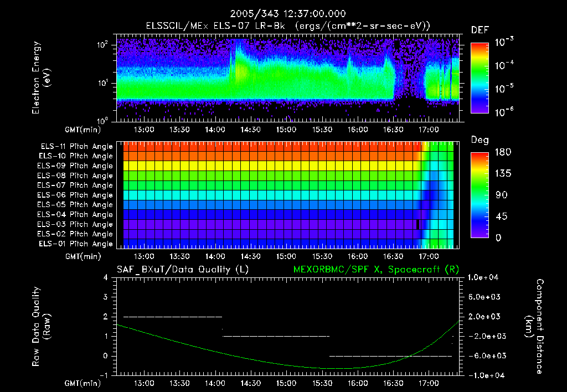Click the SAF_BXuT/Data Quality (L) legend

[183, 270]
